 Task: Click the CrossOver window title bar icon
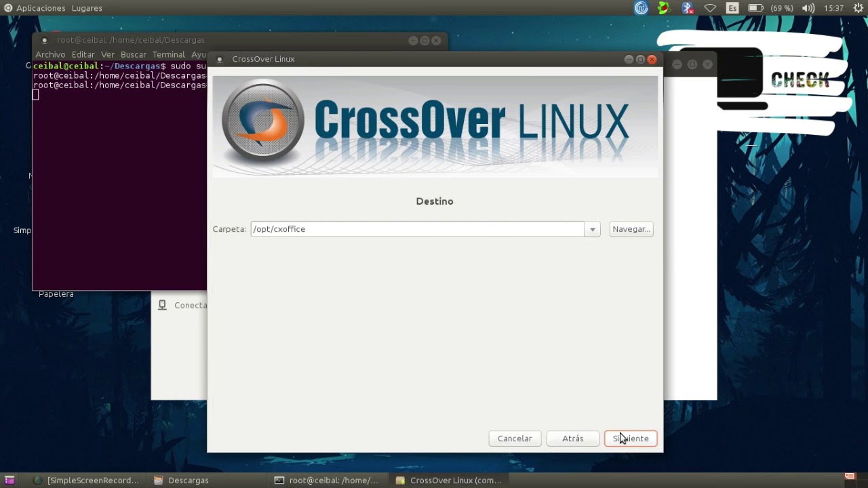click(x=219, y=60)
